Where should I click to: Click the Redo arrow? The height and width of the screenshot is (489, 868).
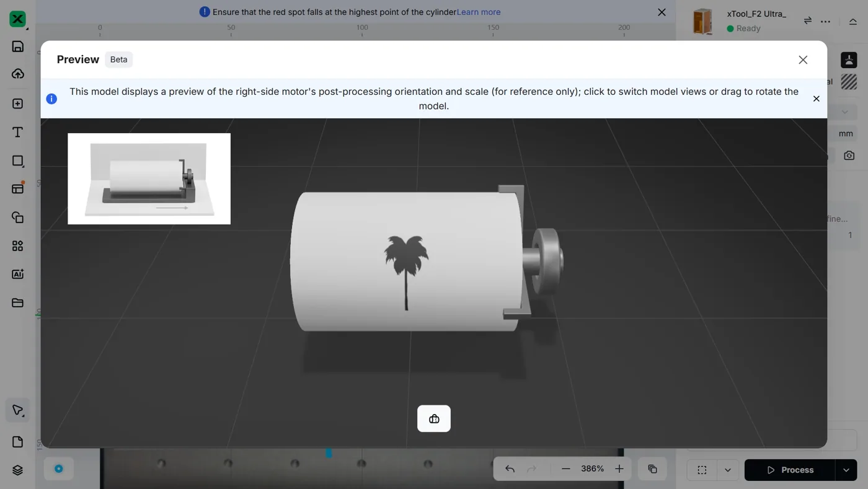click(x=531, y=469)
